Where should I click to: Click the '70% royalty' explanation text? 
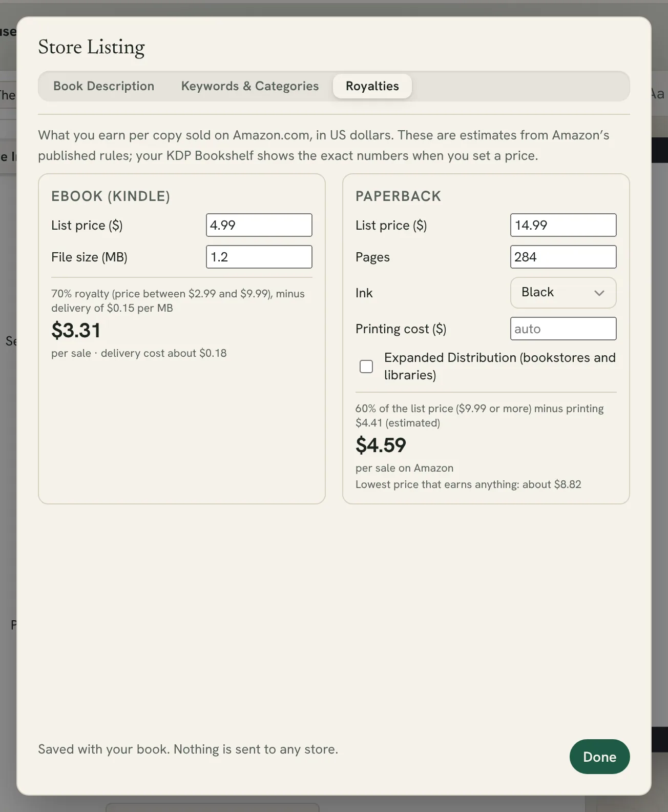178,301
